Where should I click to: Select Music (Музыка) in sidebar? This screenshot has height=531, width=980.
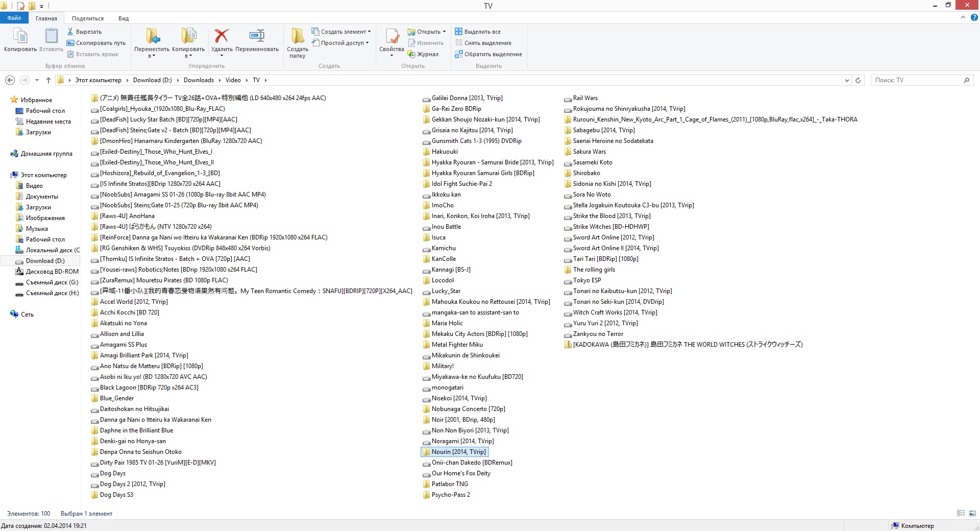[32, 229]
